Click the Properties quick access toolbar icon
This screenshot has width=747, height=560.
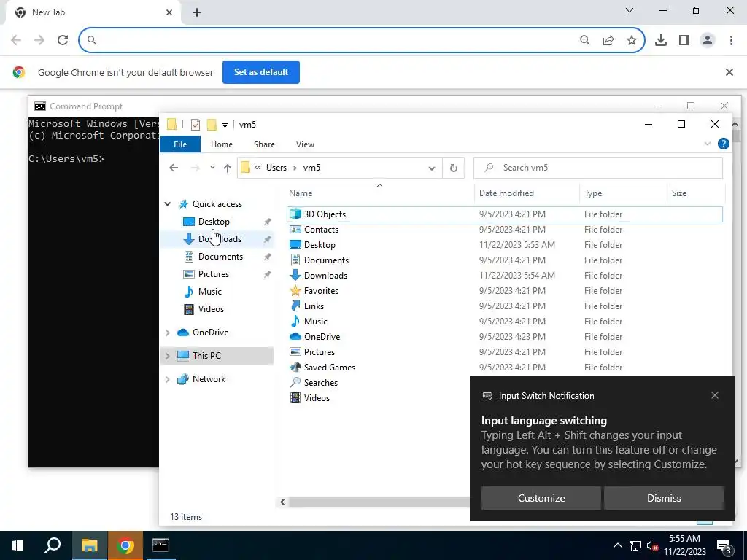(x=196, y=124)
